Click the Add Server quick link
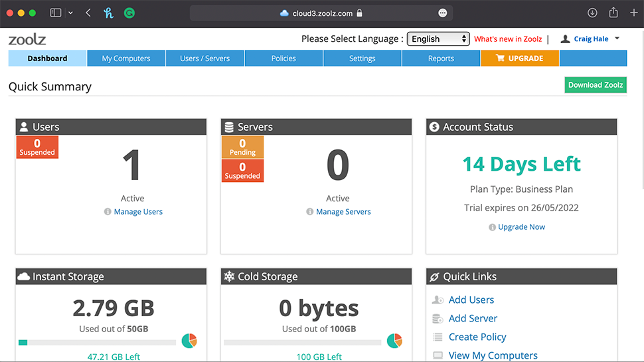Image resolution: width=644 pixels, height=362 pixels. coord(473,318)
